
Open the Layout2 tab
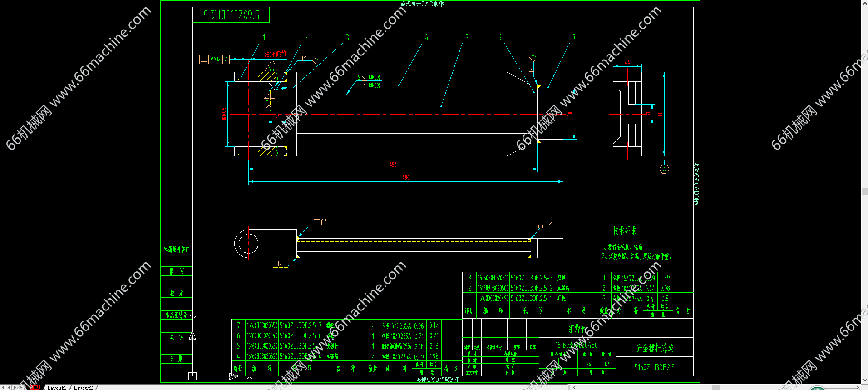[83, 388]
